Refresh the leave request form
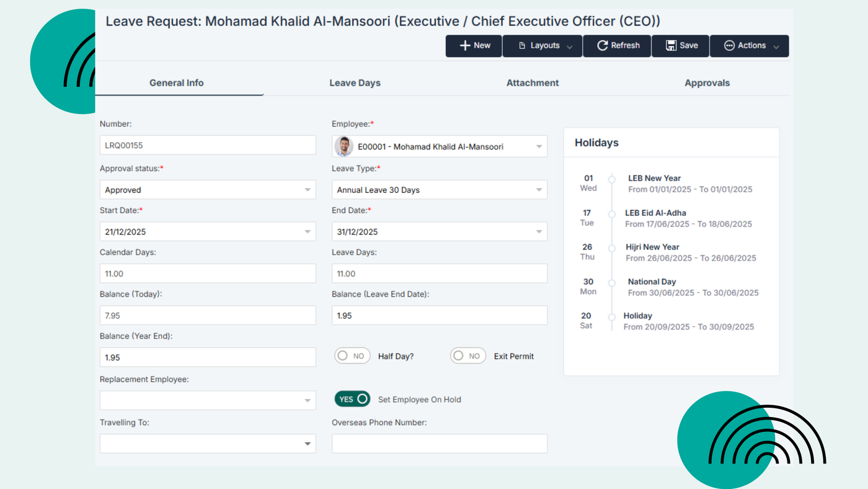The width and height of the screenshot is (868, 489). pos(618,45)
